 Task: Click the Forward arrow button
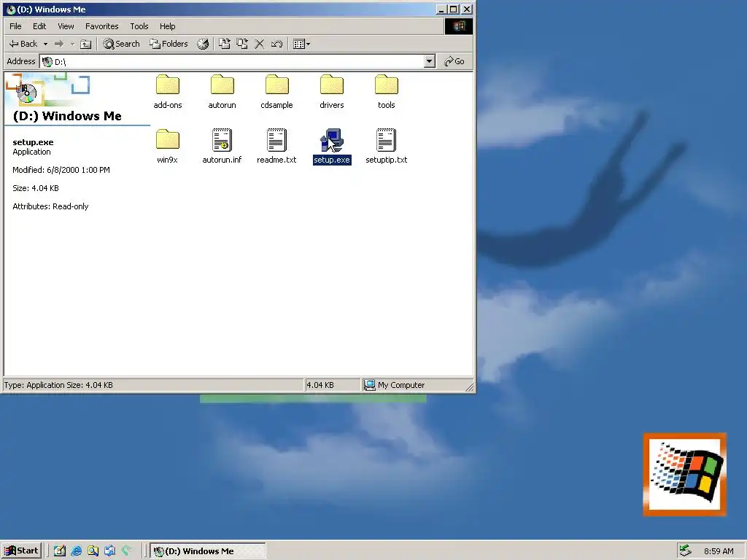(59, 44)
